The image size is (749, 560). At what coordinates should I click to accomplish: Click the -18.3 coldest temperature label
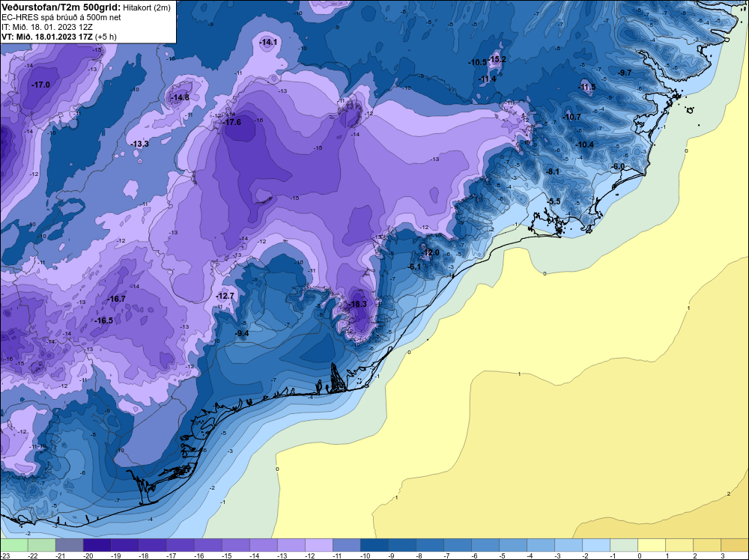pos(357,304)
